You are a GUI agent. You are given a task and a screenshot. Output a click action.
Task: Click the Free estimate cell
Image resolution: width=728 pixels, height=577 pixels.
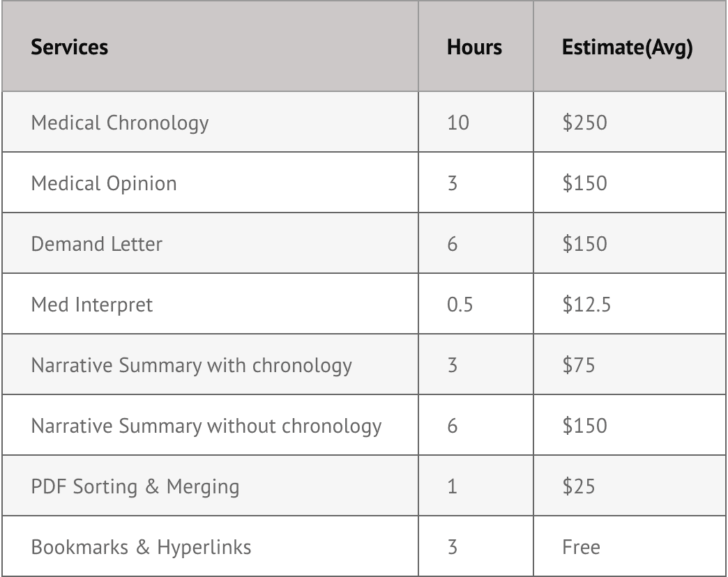click(581, 547)
